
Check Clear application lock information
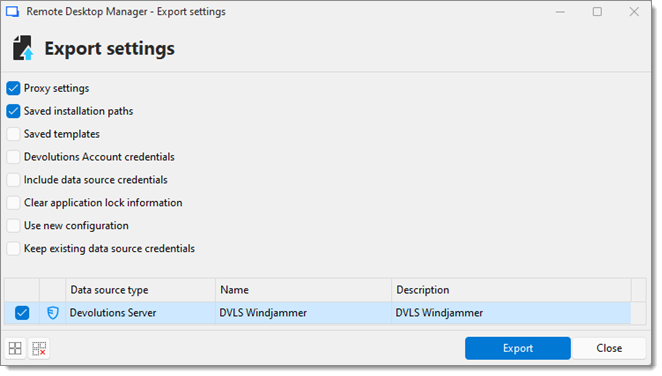coord(13,203)
